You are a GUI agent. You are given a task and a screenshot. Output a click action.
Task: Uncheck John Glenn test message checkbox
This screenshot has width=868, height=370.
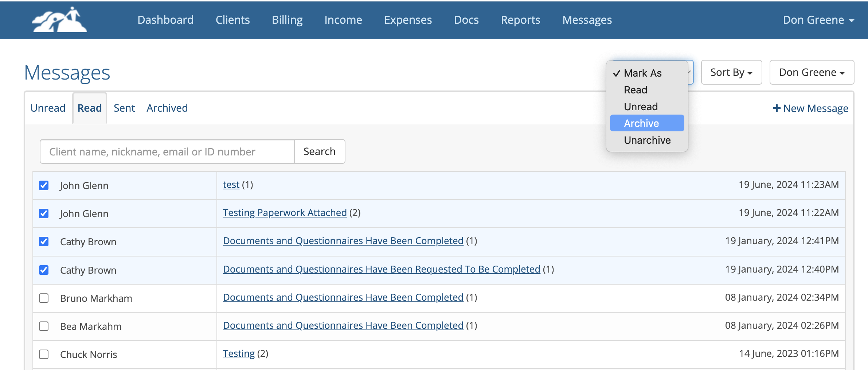click(44, 185)
